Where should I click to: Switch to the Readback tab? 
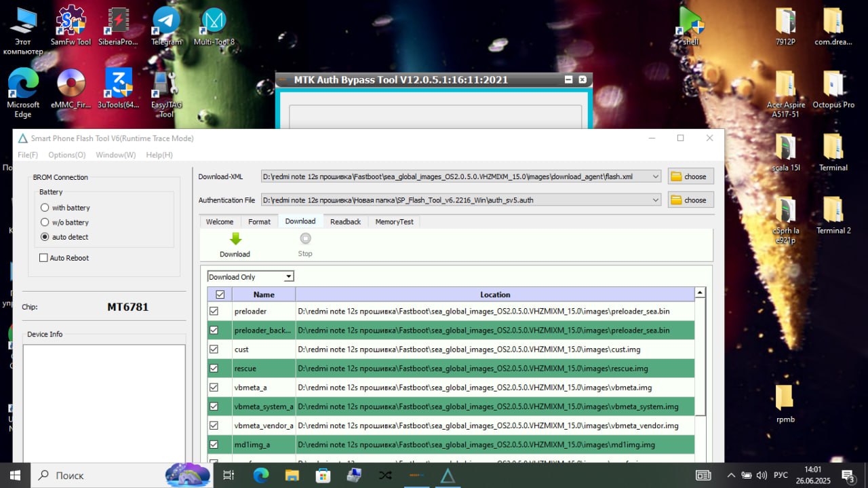click(x=345, y=222)
